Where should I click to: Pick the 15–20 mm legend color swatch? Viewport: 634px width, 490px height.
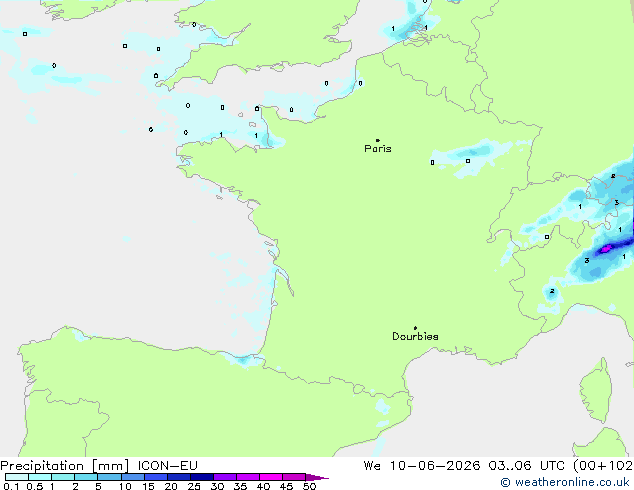point(155,477)
